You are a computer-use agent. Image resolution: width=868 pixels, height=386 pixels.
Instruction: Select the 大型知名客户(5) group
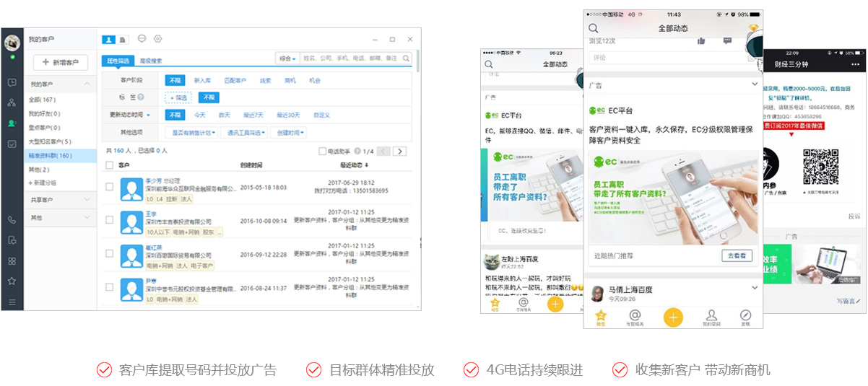point(50,141)
